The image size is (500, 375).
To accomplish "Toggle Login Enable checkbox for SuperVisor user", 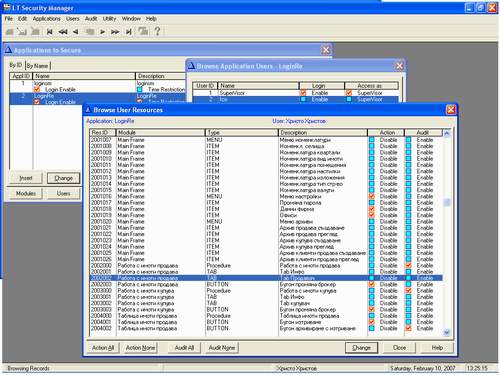I will pos(303,93).
